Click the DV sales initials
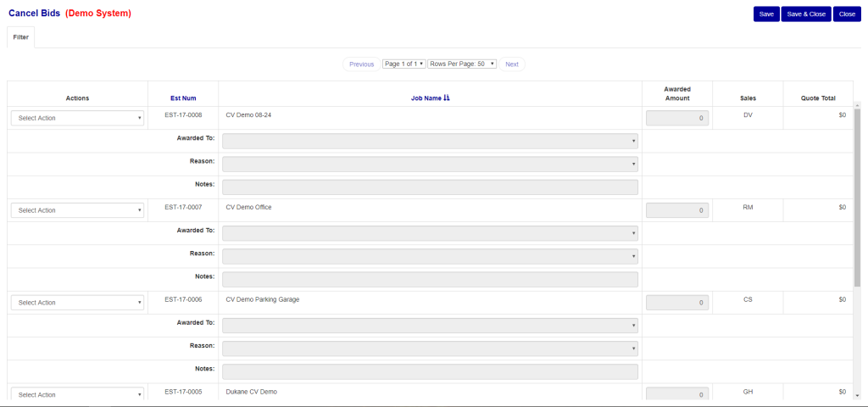Screen dimensions: 868x407 click(x=748, y=115)
